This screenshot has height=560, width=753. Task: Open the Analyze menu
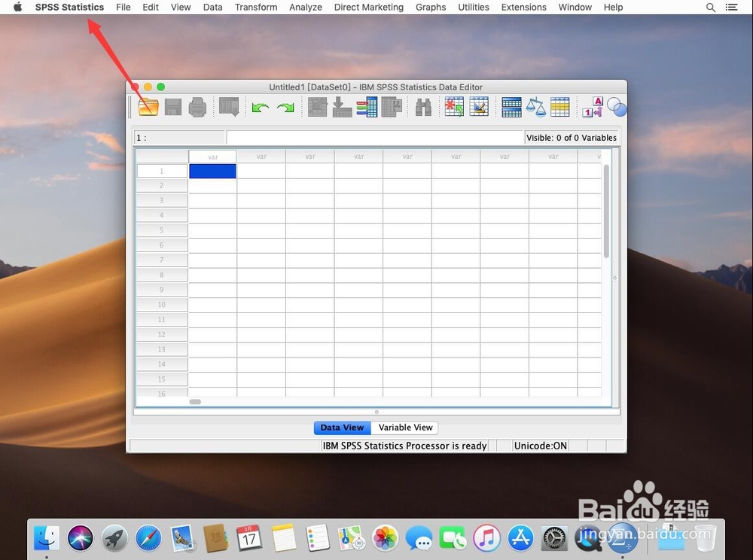pyautogui.click(x=306, y=8)
